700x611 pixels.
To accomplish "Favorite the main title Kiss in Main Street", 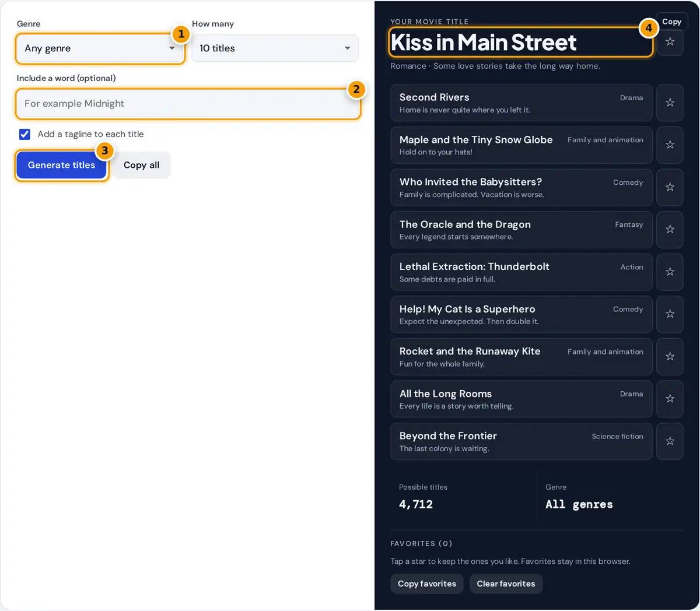I will tap(670, 42).
